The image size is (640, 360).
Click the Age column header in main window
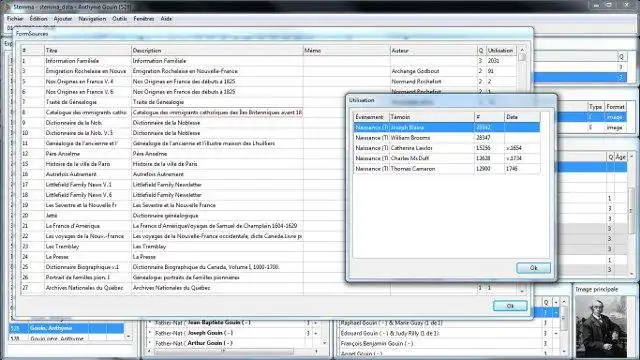(x=620, y=157)
